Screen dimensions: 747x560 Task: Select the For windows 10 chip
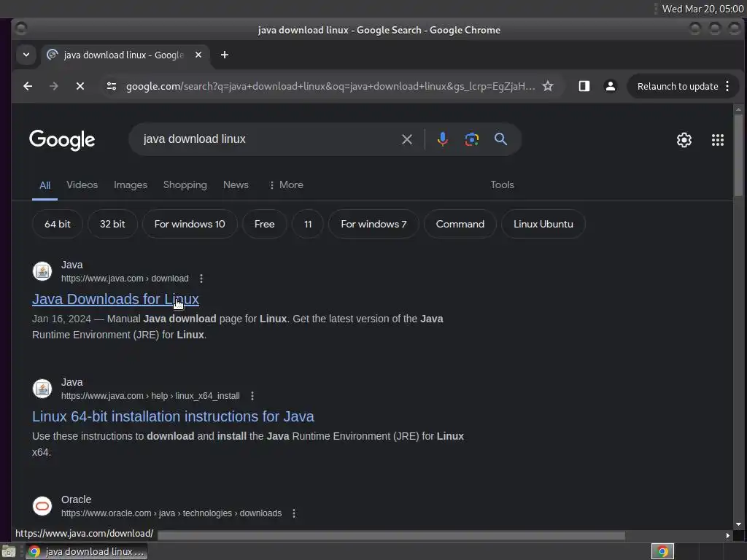coord(190,224)
